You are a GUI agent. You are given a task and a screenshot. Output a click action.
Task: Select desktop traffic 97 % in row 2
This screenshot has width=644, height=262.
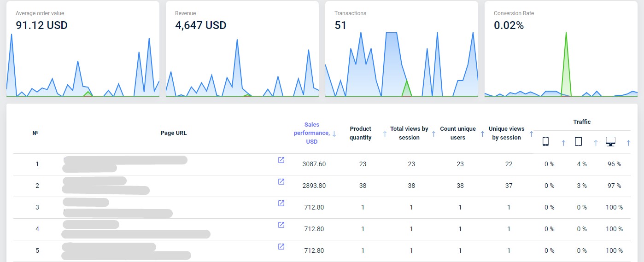click(x=614, y=186)
